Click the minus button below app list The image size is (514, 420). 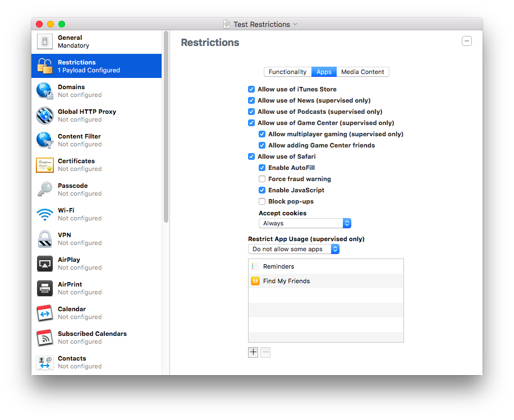click(265, 352)
